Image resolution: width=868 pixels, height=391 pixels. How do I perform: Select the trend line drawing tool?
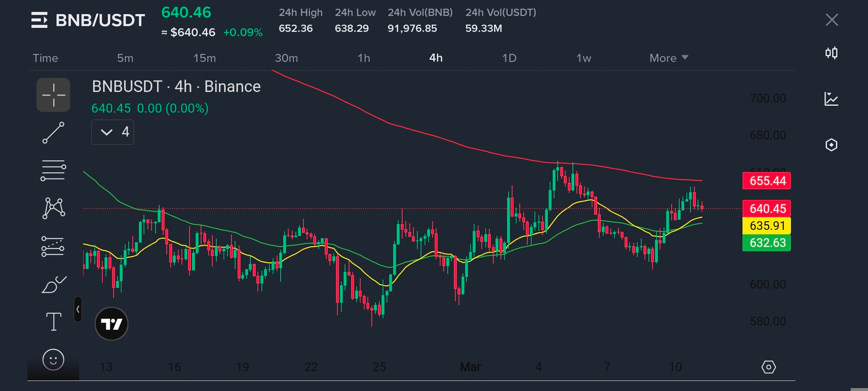click(53, 133)
